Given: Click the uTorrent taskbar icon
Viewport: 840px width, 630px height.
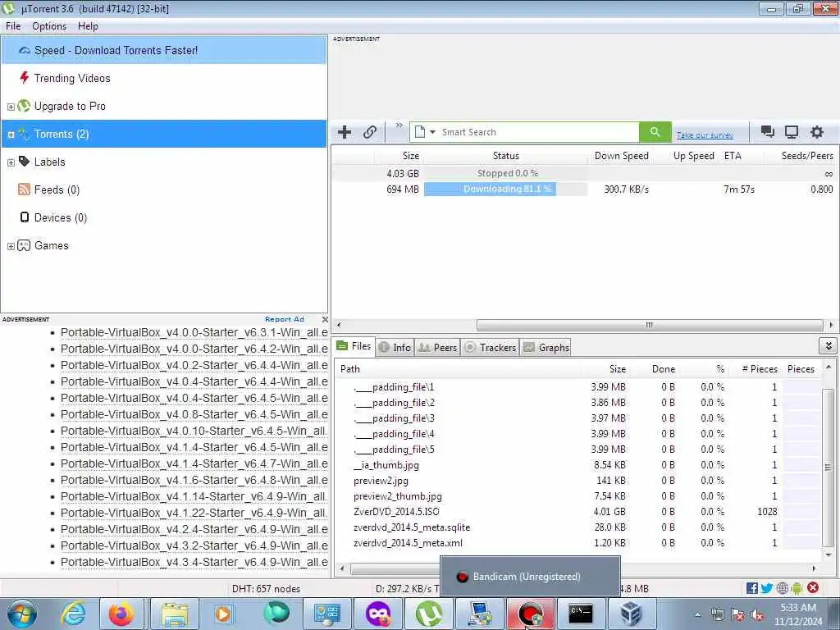Looking at the screenshot, I should 429,614.
